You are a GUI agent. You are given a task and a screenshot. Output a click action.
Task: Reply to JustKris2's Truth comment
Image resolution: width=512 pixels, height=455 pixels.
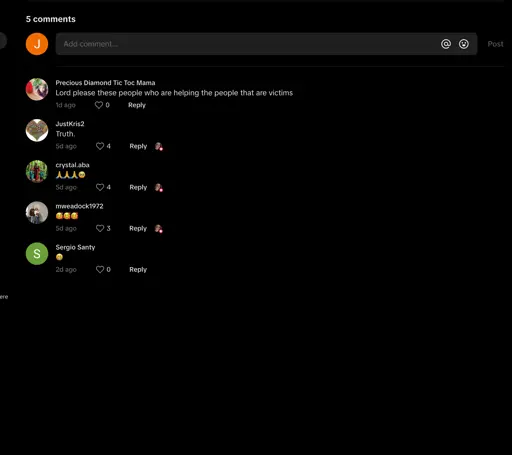(138, 146)
